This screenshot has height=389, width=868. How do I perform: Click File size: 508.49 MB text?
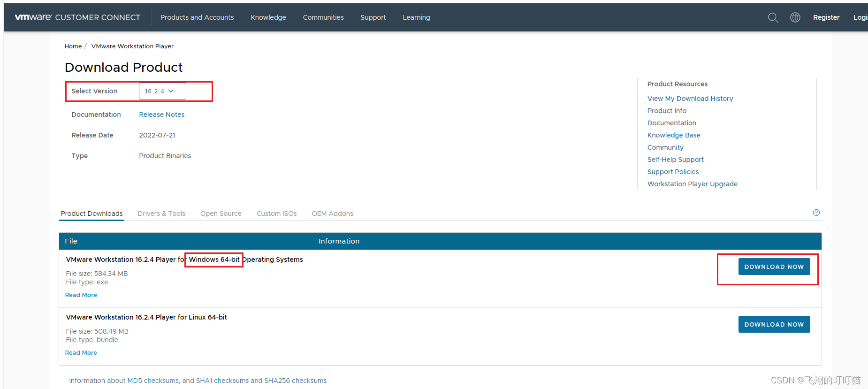point(97,331)
